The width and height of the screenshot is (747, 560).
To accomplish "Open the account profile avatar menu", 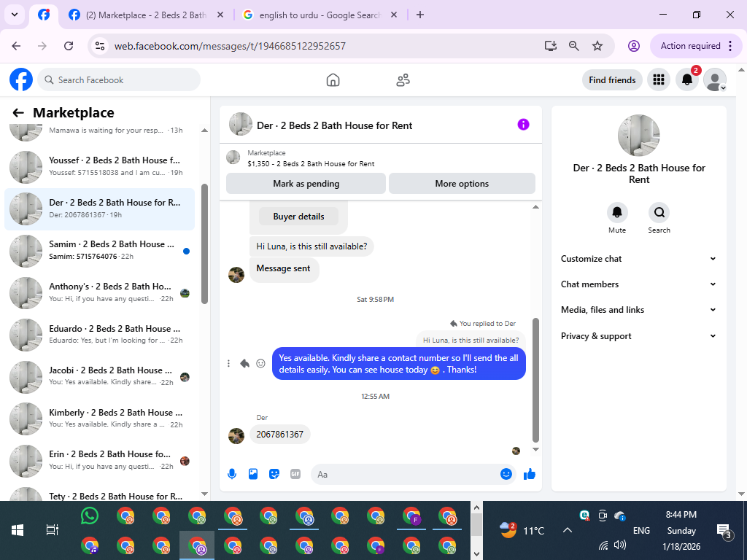I will [x=715, y=79].
